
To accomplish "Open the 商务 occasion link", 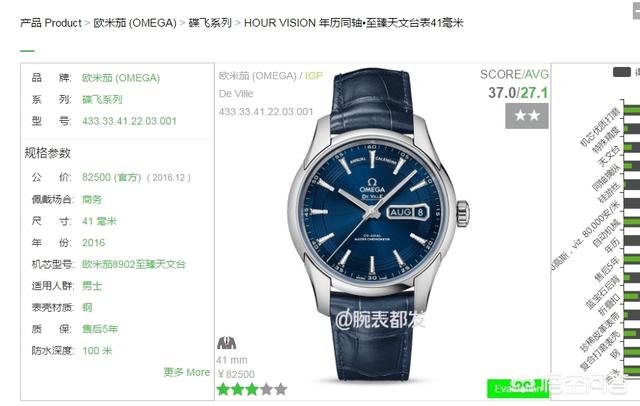I will coord(92,200).
